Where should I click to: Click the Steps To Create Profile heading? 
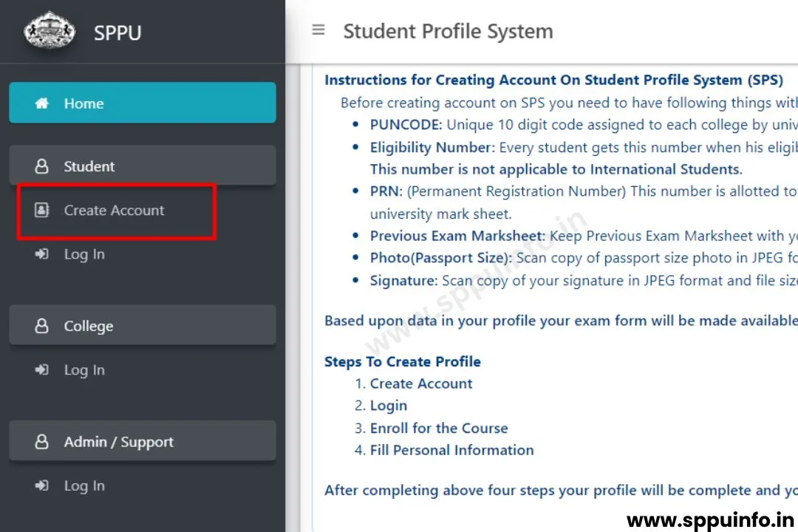point(402,361)
